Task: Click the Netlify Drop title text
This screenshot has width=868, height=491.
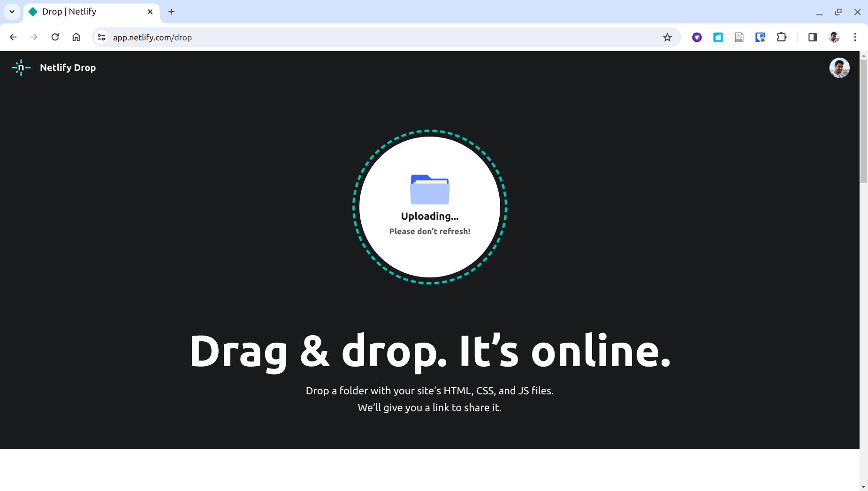Action: (x=68, y=67)
